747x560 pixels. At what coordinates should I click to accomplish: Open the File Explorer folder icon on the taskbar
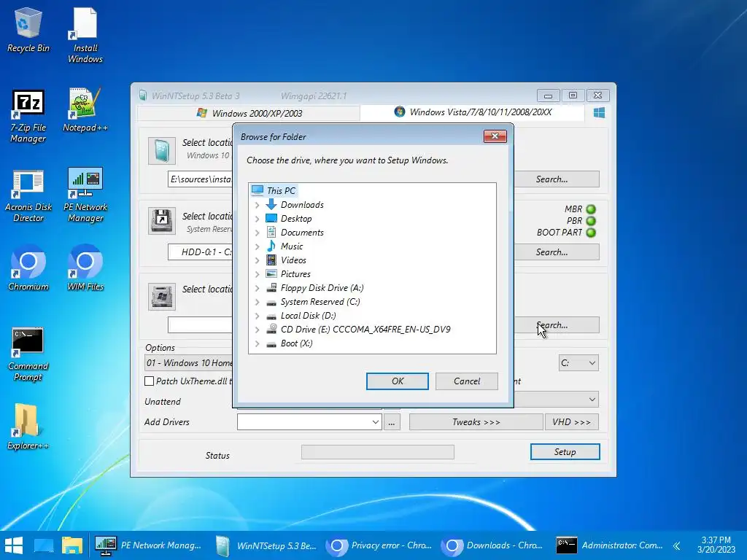point(72,545)
